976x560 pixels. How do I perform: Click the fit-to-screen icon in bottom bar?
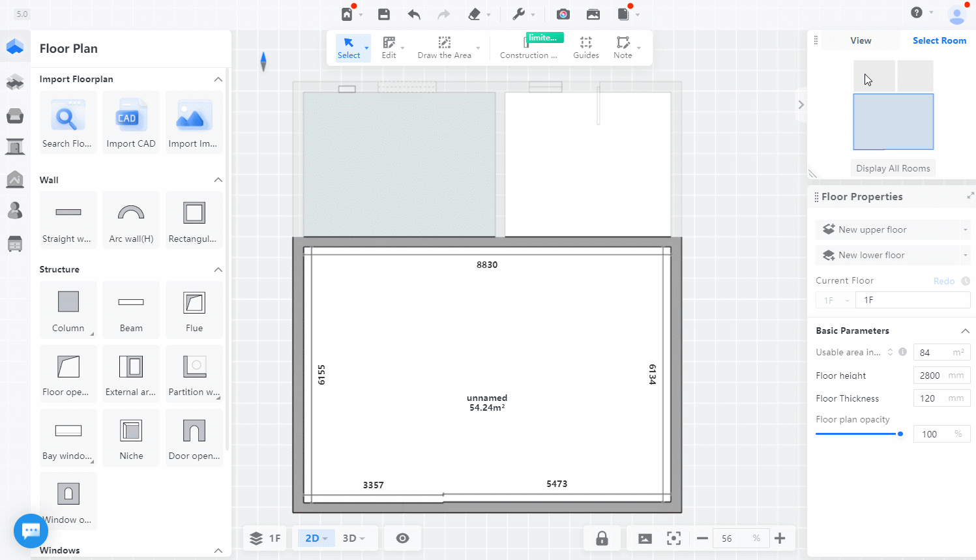[x=673, y=538]
